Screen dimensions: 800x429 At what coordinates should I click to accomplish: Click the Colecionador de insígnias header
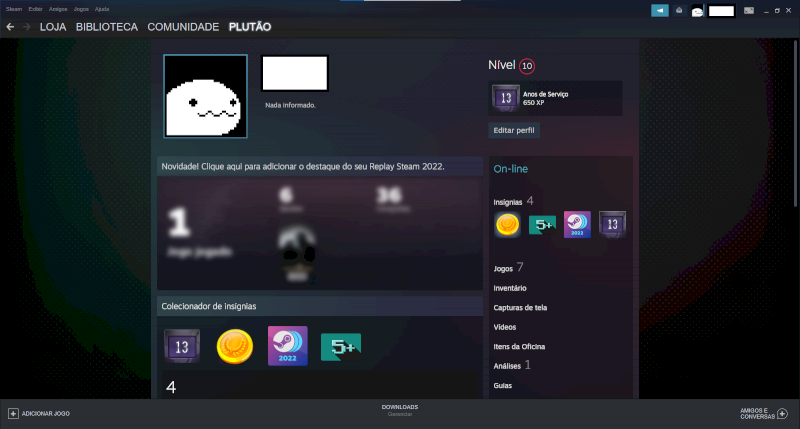[x=320, y=306]
